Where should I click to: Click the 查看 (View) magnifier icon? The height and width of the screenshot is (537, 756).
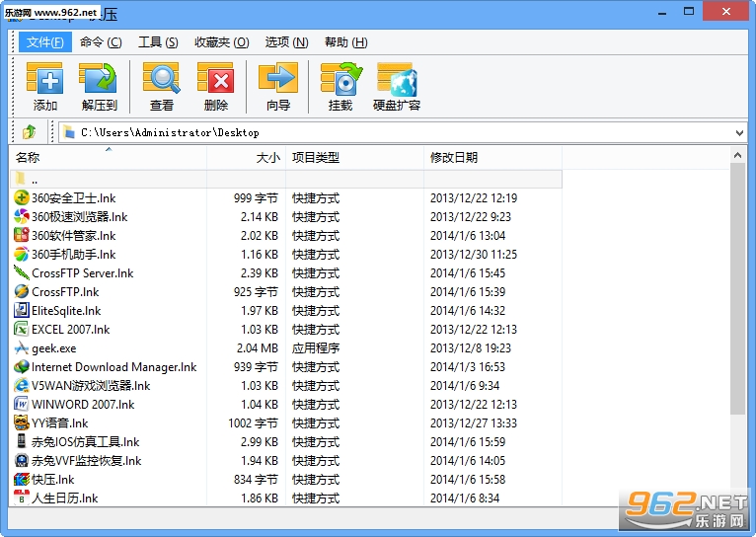(162, 78)
